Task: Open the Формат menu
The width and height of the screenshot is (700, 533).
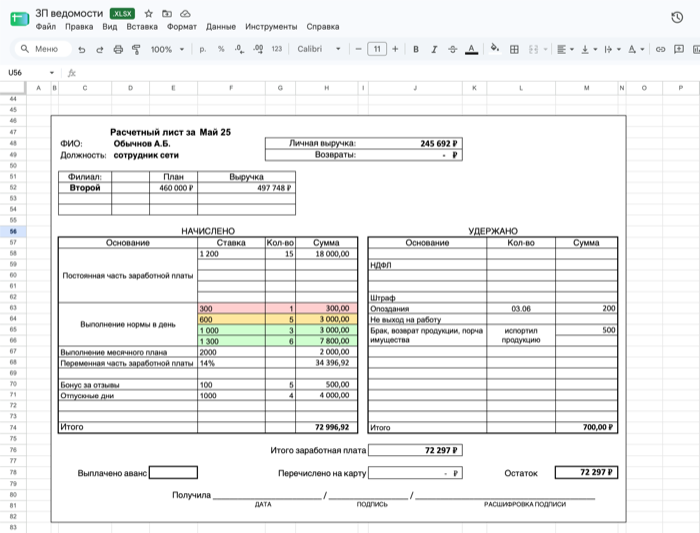Action: click(182, 27)
